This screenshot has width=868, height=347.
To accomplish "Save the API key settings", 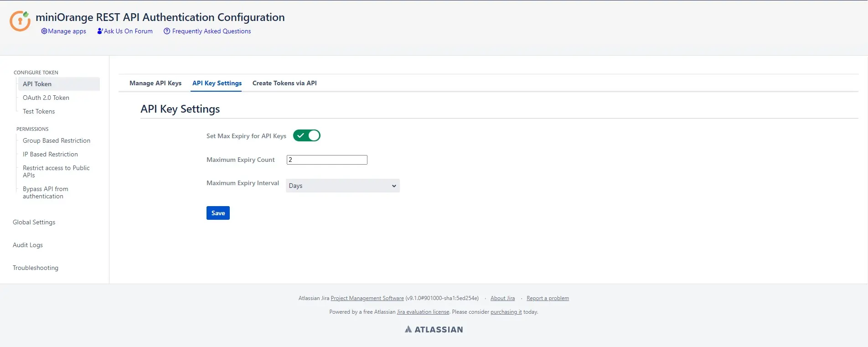I will pyautogui.click(x=218, y=213).
